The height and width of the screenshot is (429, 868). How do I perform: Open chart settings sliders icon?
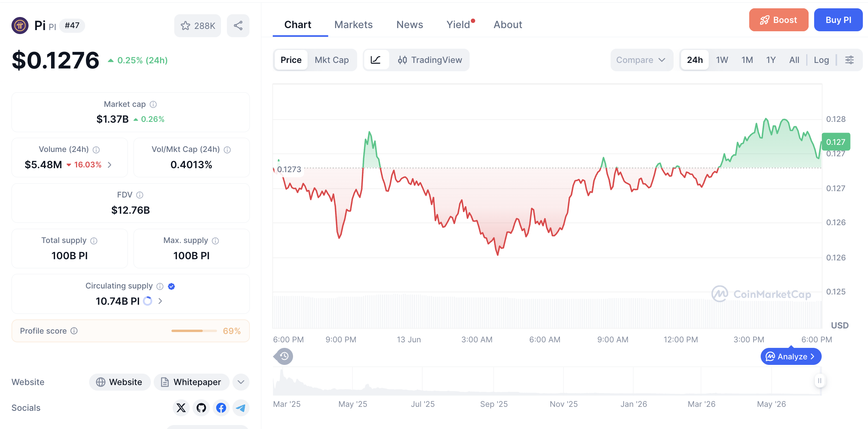pyautogui.click(x=849, y=60)
